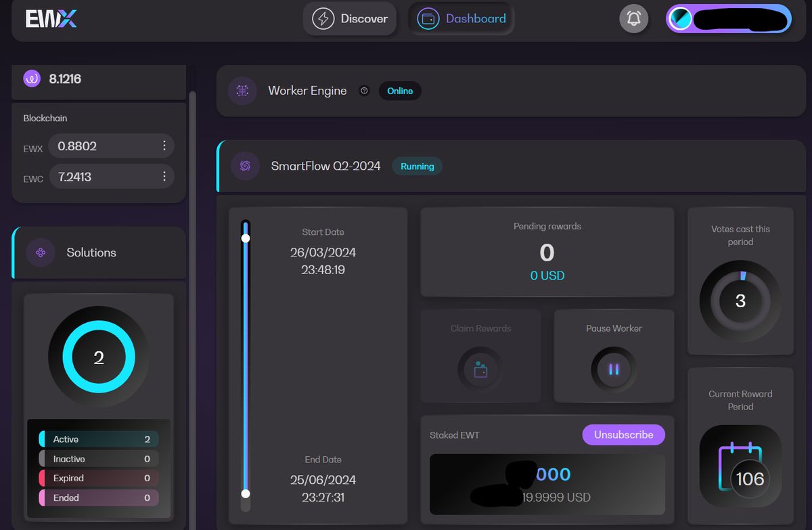This screenshot has height=530, width=812.
Task: Click the start marker on the date progress bar
Action: click(x=246, y=238)
